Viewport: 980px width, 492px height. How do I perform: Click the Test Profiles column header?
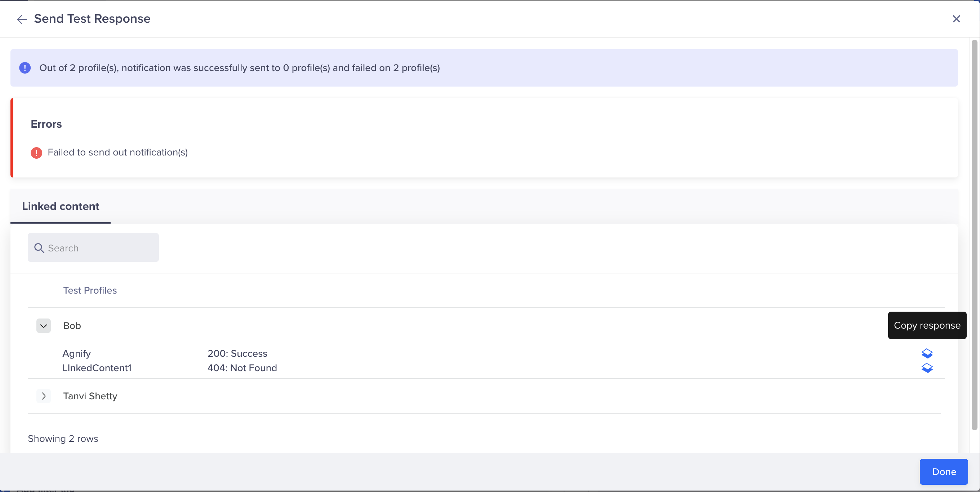[x=90, y=290]
